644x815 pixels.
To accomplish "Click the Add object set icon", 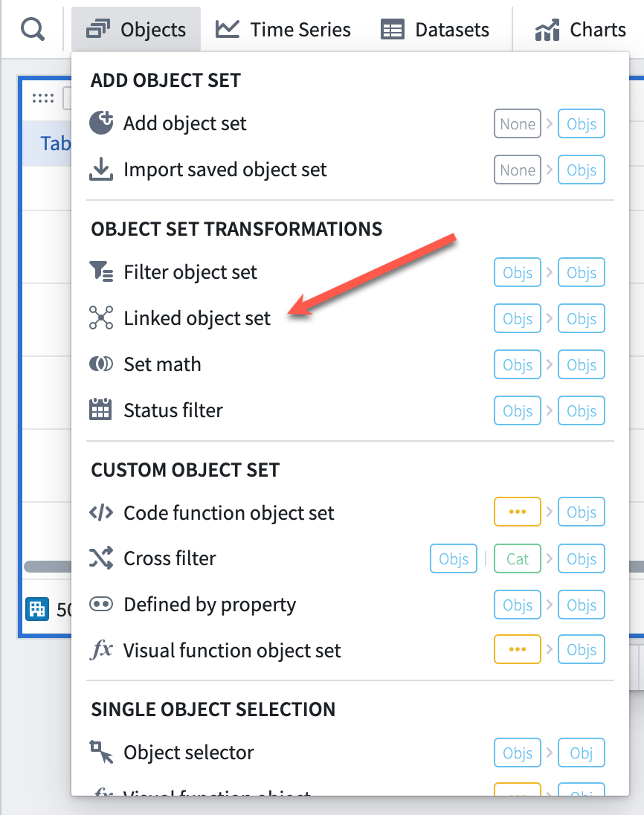I will [101, 123].
